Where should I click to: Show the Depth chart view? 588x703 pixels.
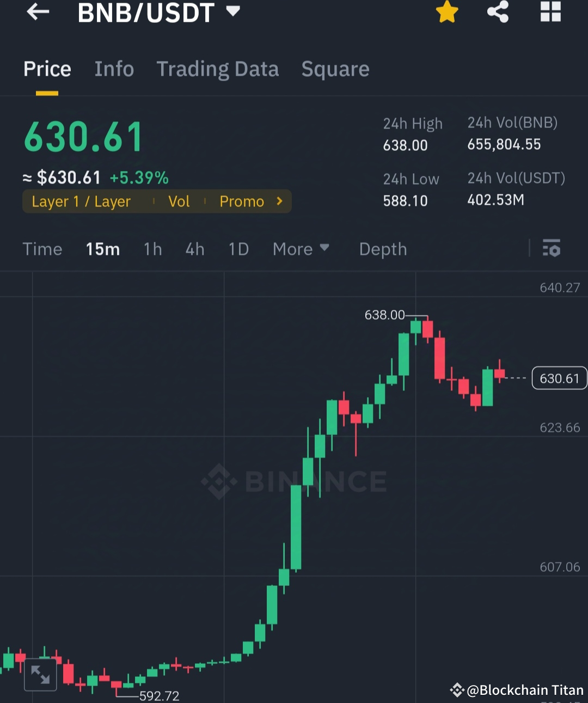coord(383,249)
